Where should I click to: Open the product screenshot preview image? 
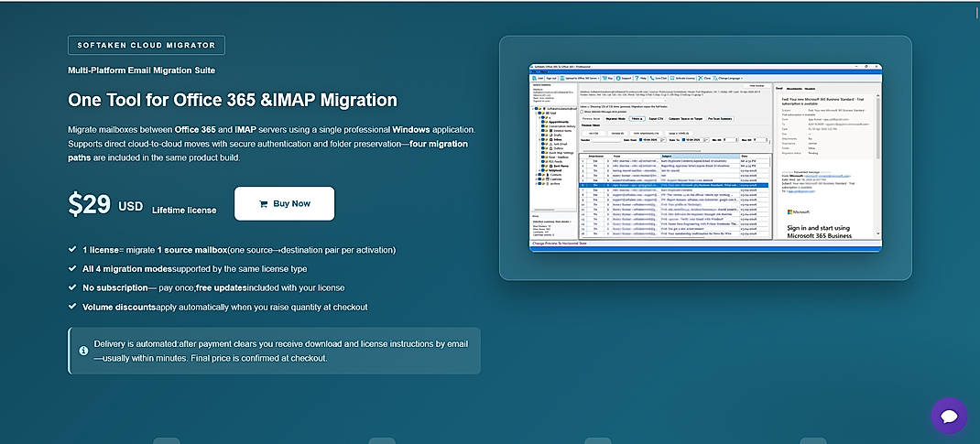tap(705, 158)
